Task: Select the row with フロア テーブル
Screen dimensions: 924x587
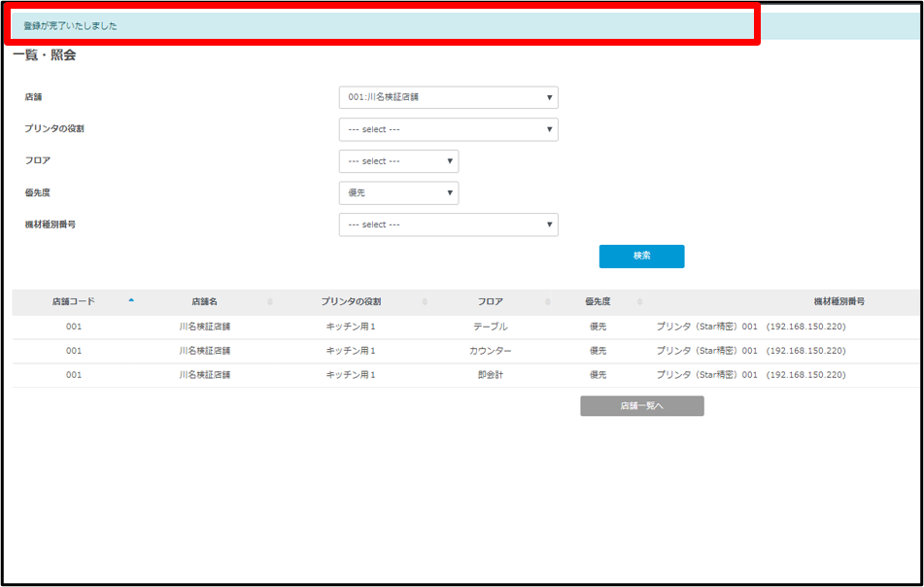Action: 465,327
